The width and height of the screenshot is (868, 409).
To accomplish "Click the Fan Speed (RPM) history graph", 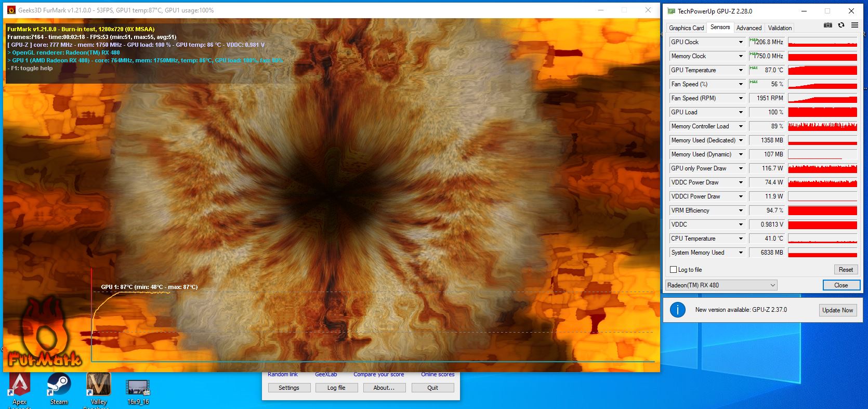I will (822, 98).
